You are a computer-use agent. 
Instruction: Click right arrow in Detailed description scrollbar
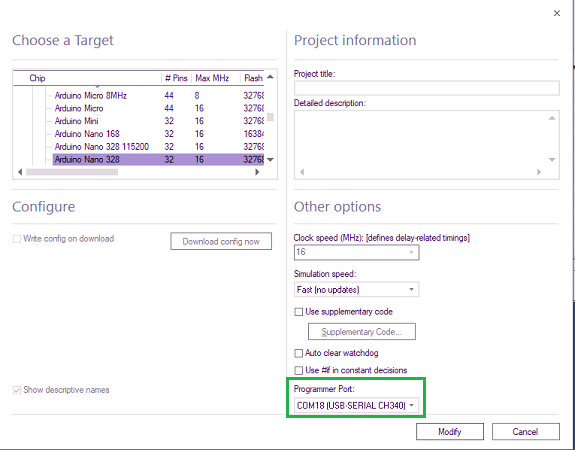(539, 172)
